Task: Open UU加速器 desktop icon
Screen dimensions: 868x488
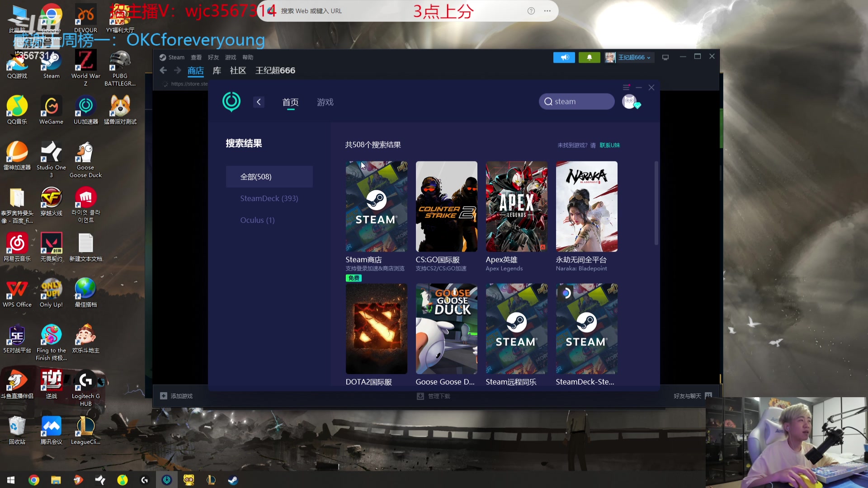Action: [85, 110]
